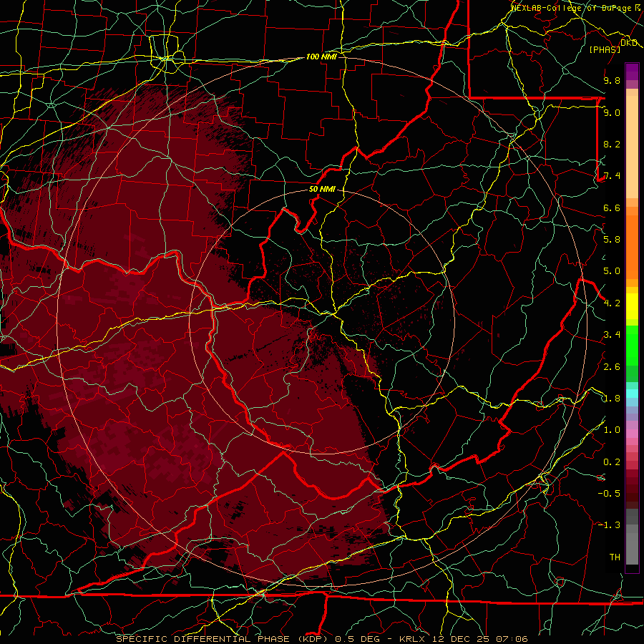Select the 2.6 legend value
644x644 pixels.
tap(612, 367)
